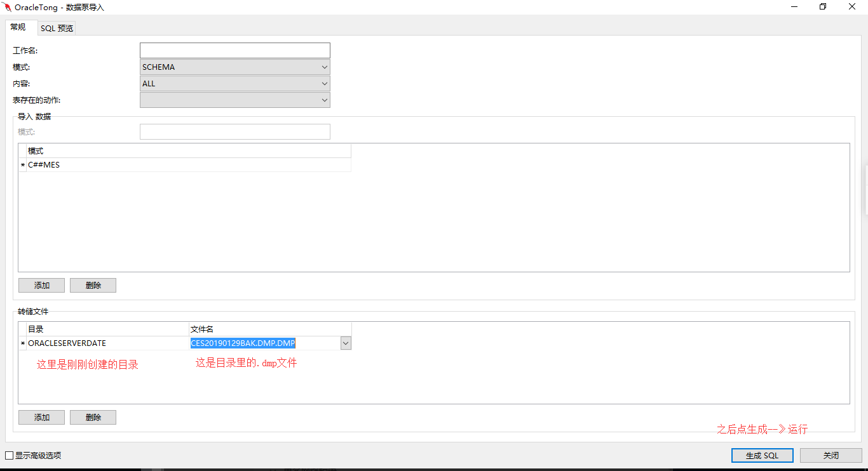The width and height of the screenshot is (868, 471).
Task: Click 添加 below the 模式 list
Action: (x=41, y=285)
